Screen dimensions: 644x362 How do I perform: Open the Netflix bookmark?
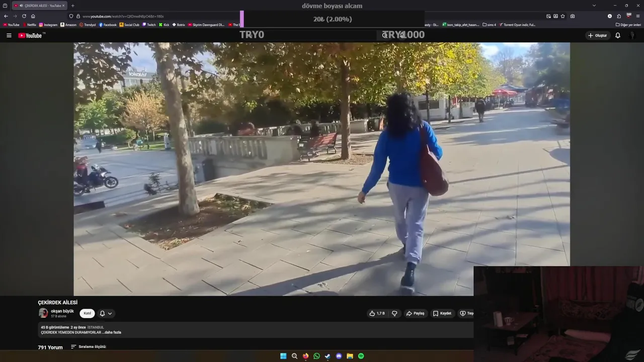[x=29, y=25]
